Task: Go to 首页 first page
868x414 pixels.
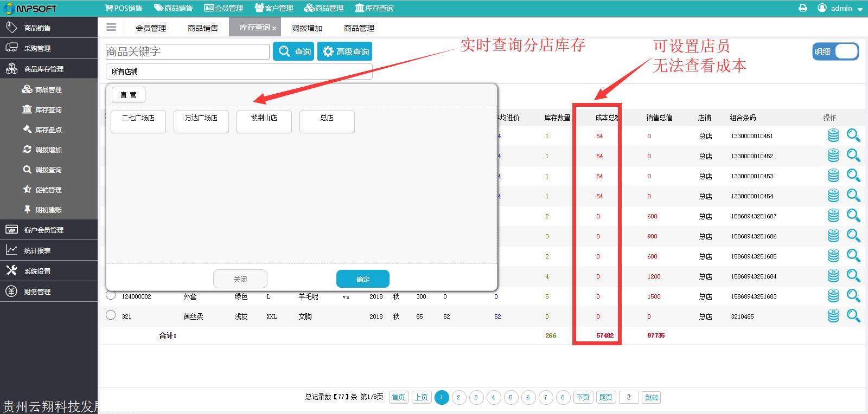Action: point(399,397)
